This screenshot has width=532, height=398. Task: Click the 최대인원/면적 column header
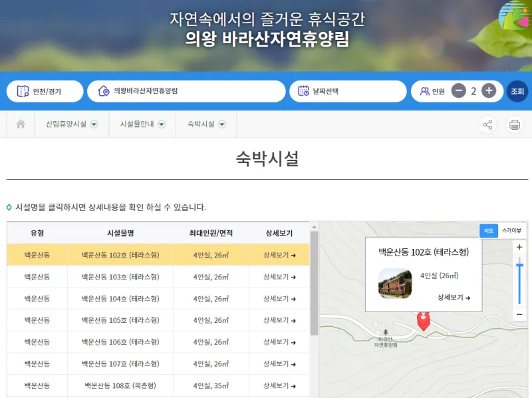pos(211,233)
